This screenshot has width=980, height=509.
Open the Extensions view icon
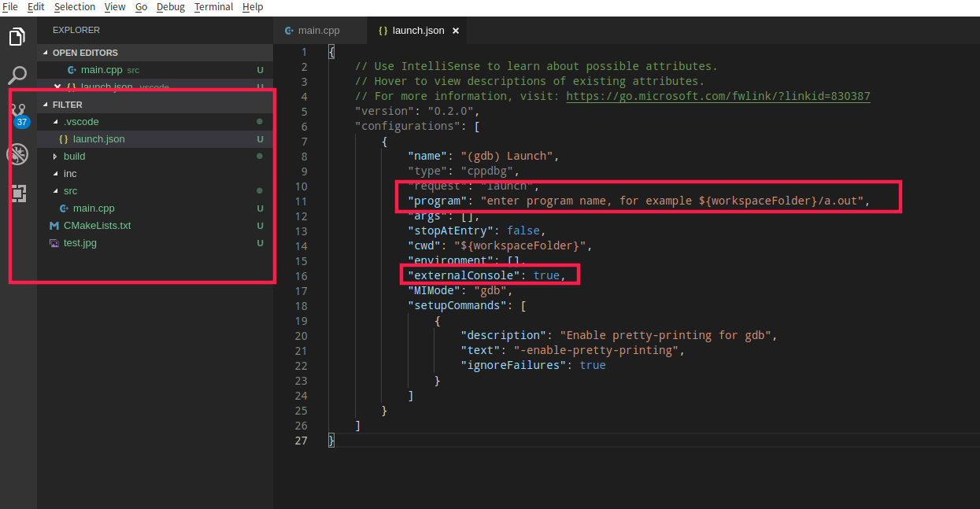pyautogui.click(x=17, y=194)
